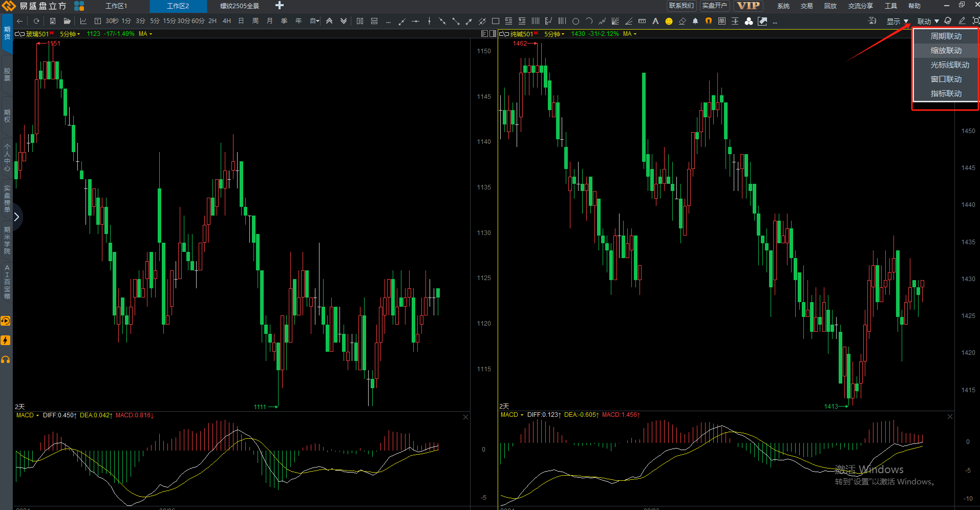Viewport: 980px width, 510px height.
Task: Add a new workspace tab
Action: pyautogui.click(x=279, y=6)
